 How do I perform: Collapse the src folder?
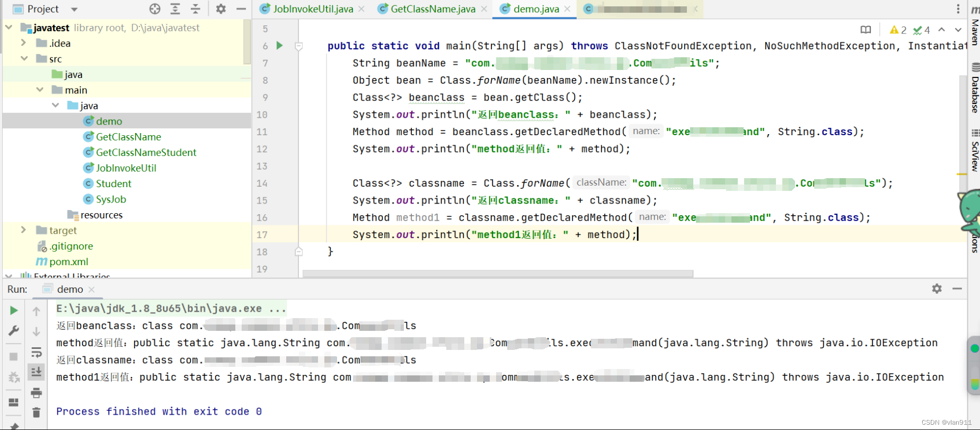pyautogui.click(x=24, y=58)
